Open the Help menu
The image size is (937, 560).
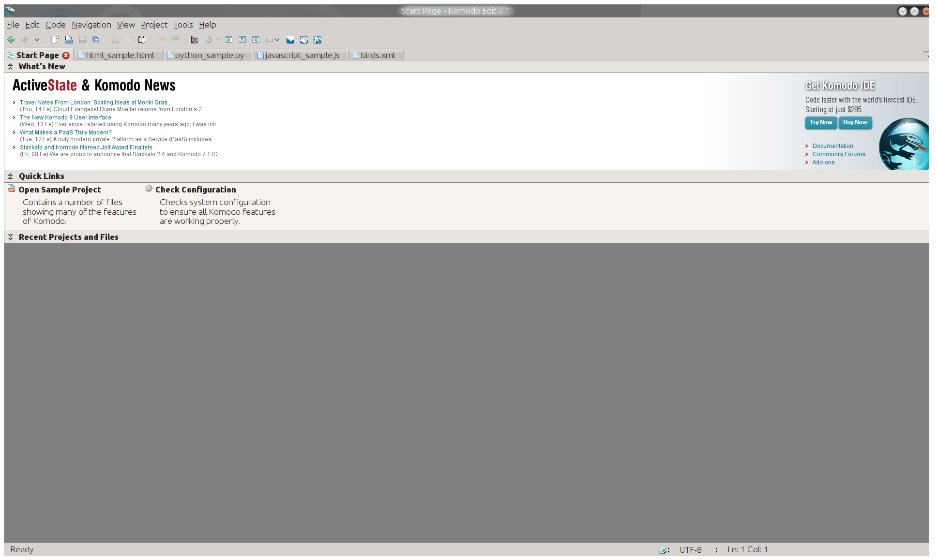click(x=207, y=25)
